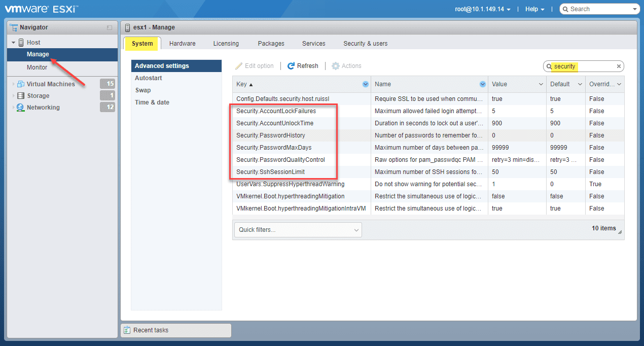Expand the Storage tree node
This screenshot has height=346, width=644.
point(14,96)
